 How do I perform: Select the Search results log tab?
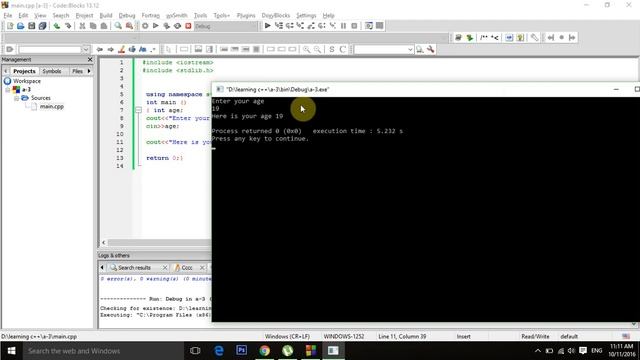[134, 268]
